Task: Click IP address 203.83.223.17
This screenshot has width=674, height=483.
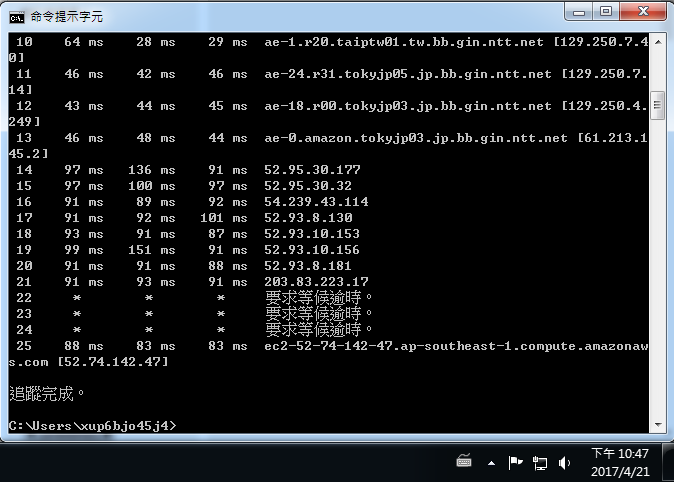Action: tap(316, 282)
